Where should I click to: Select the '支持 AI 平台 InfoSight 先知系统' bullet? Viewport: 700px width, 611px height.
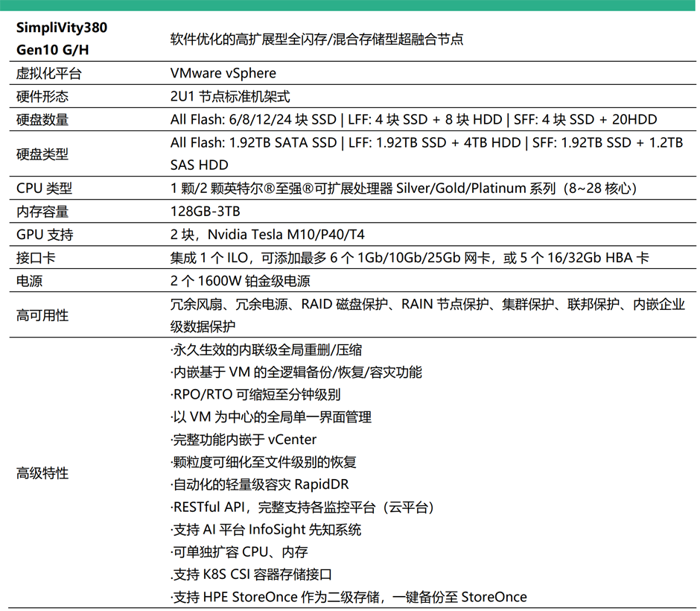[266, 531]
